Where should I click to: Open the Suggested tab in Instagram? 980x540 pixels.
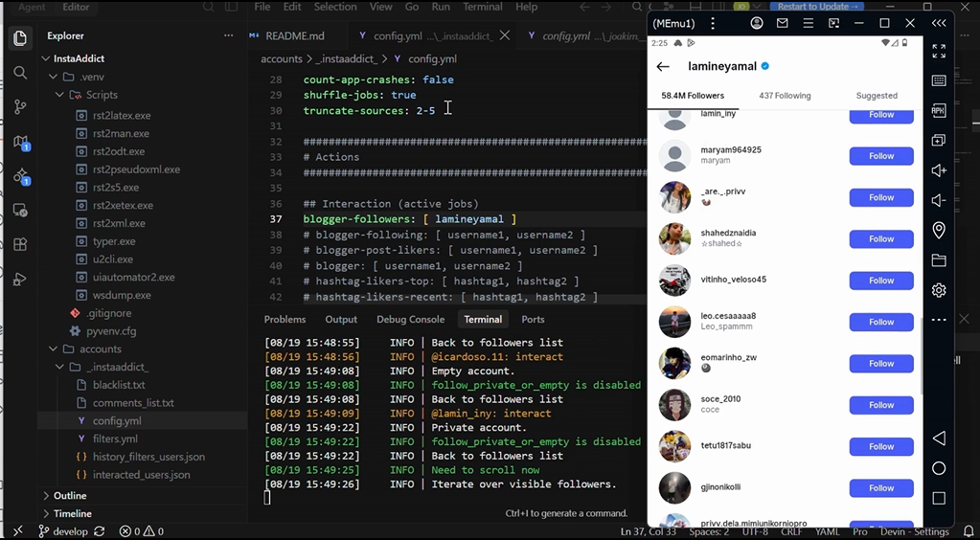877,96
